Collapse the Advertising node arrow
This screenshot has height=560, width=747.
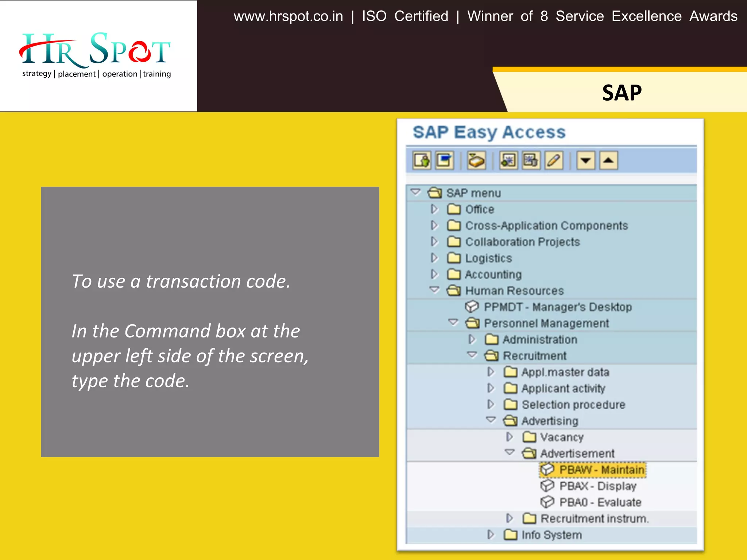pyautogui.click(x=491, y=420)
